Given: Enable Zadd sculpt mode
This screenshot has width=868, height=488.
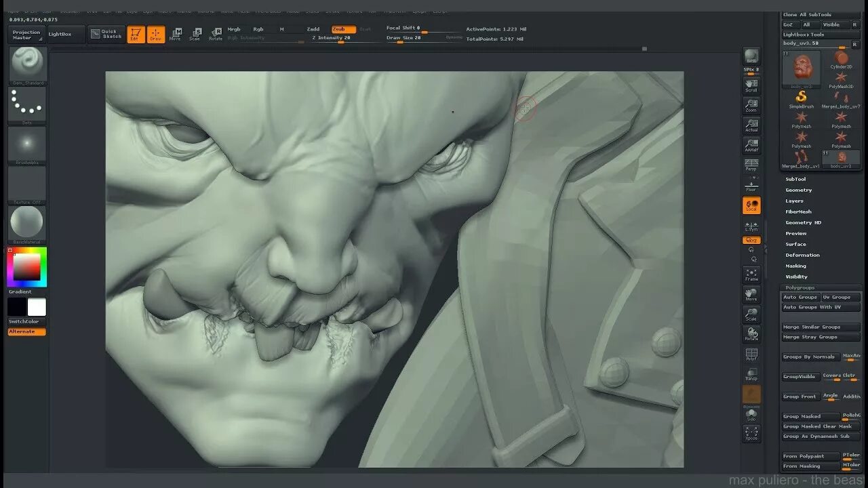Looking at the screenshot, I should 313,29.
